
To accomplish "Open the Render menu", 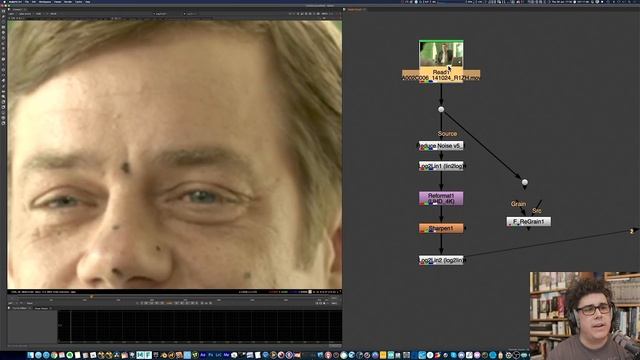I will 68,2.
